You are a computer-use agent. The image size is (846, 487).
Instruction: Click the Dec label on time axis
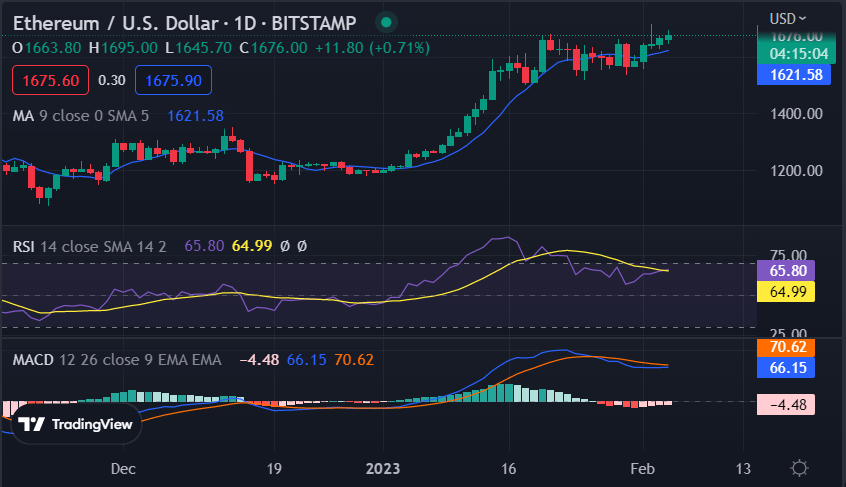[x=124, y=468]
